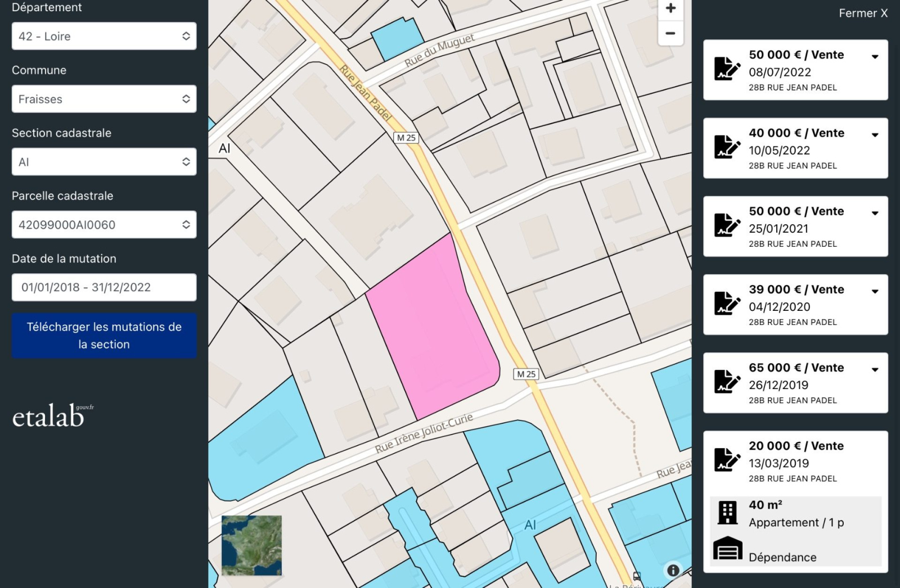Image resolution: width=900 pixels, height=588 pixels.
Task: Open the Département dropdown showing 42 - Loire
Action: click(104, 37)
